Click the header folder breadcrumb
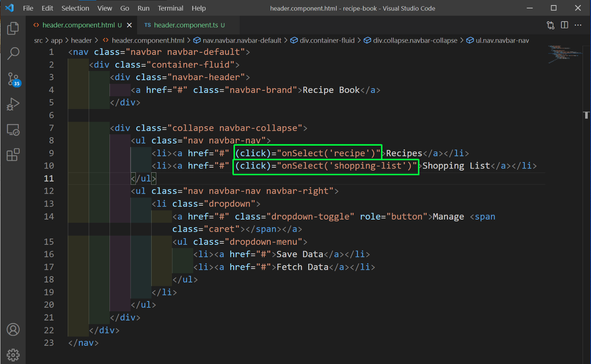The image size is (591, 364). click(81, 41)
